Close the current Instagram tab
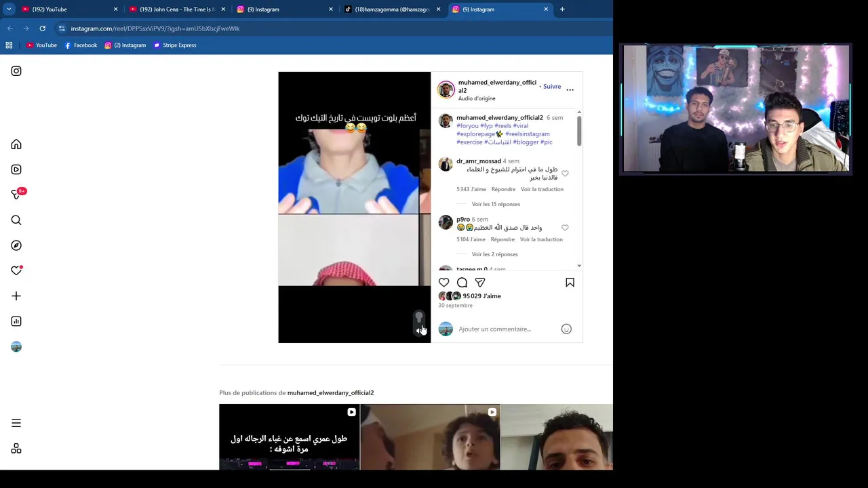 click(546, 9)
